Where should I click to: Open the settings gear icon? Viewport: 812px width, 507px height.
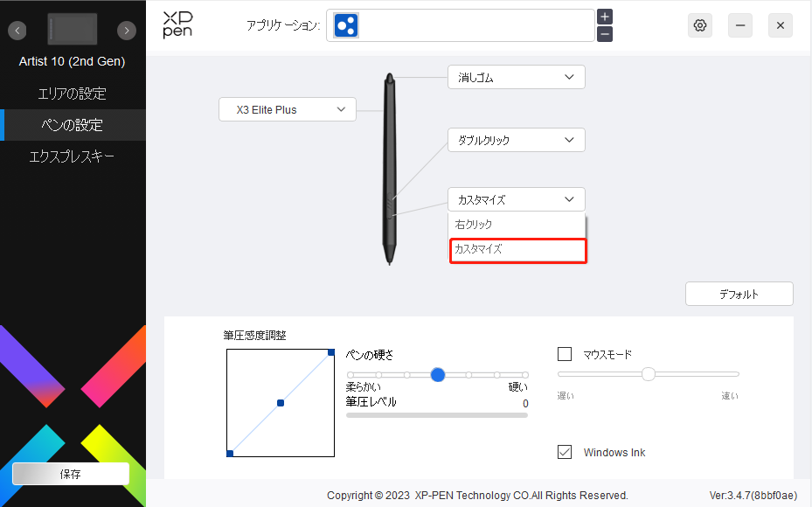[699, 25]
